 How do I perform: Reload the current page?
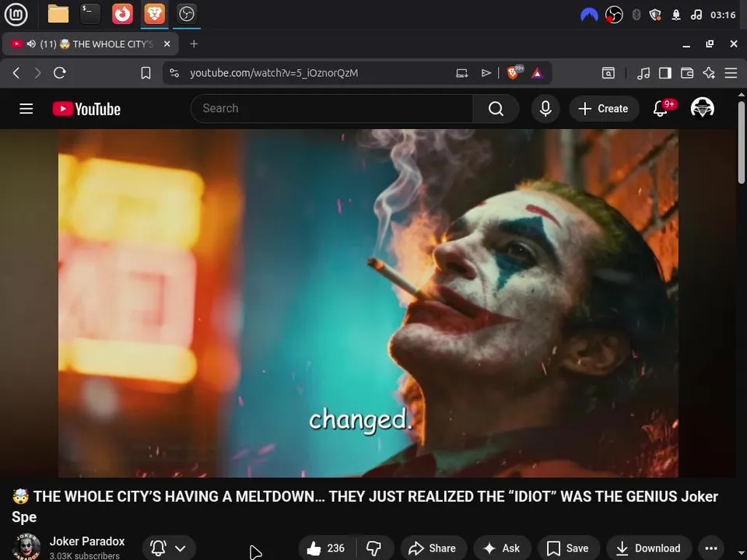coord(60,73)
